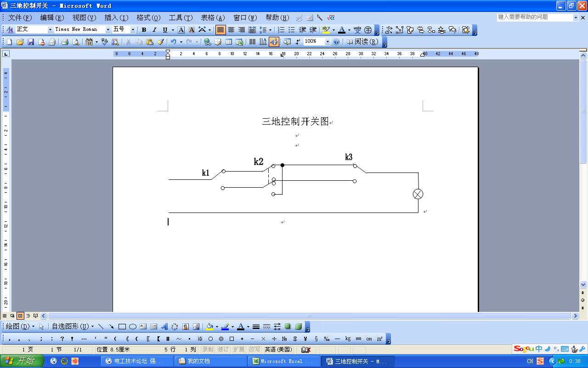Viewport: 588px width, 368px height.
Task: Open the 编辑 Edit menu
Action: click(52, 17)
